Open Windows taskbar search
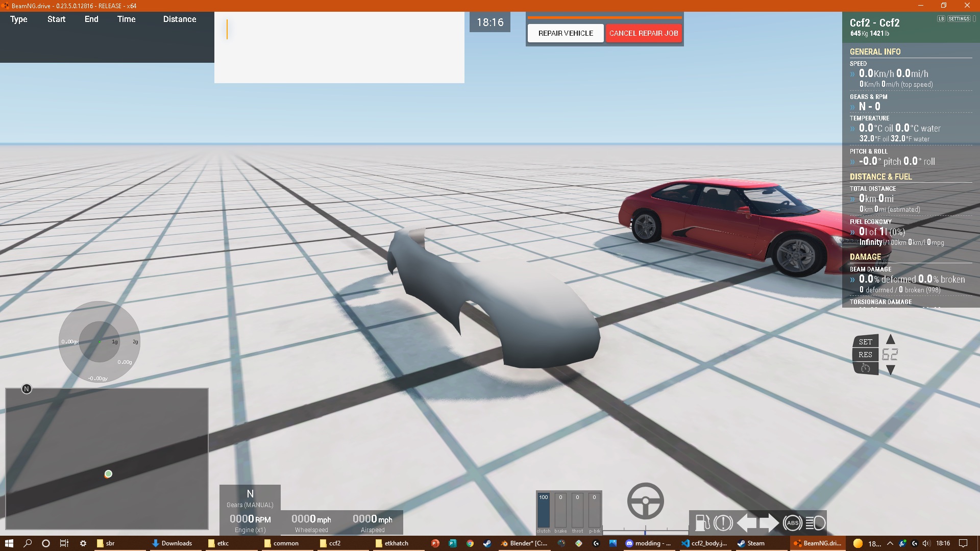 pyautogui.click(x=28, y=543)
